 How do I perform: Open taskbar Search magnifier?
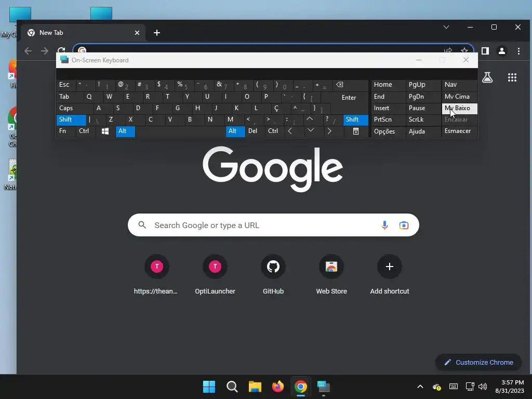tap(232, 387)
